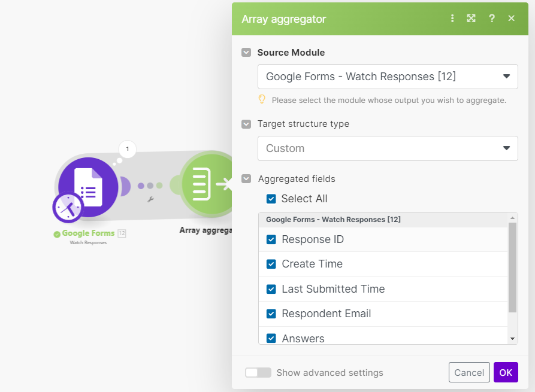Select the Array aggregator module on canvas
535x392 pixels.
coord(207,184)
